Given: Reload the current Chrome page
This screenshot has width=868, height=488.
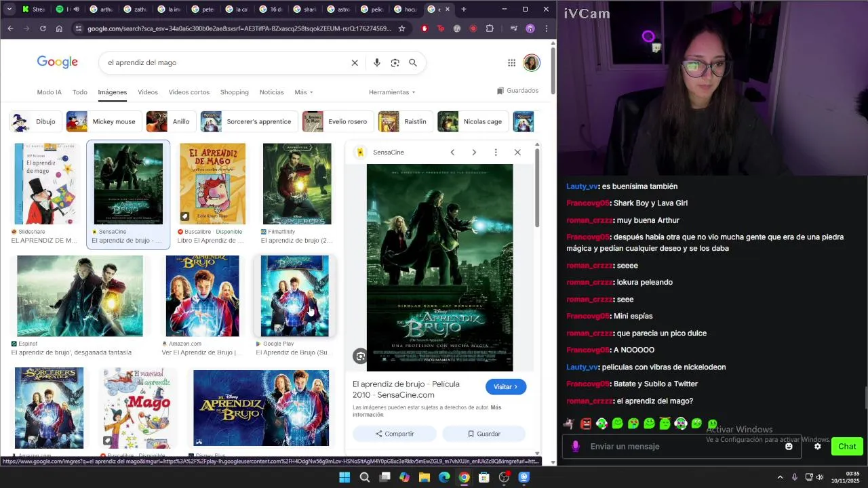Looking at the screenshot, I should click(43, 28).
